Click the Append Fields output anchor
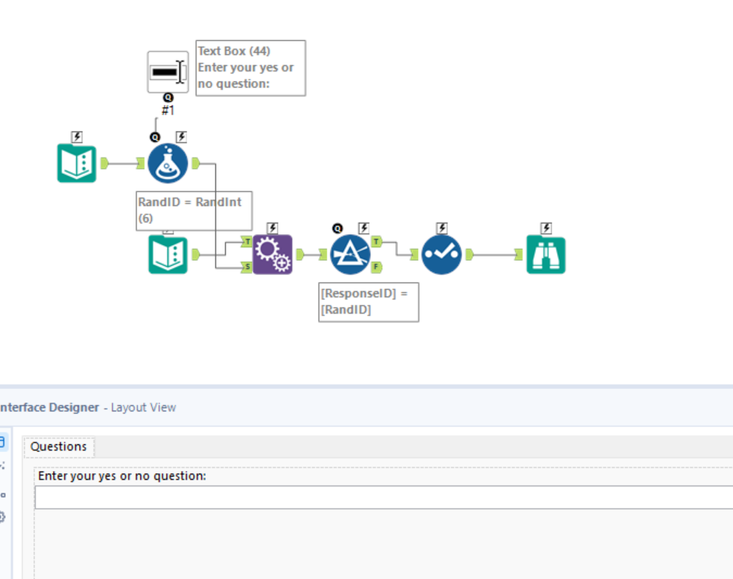The image size is (733, 579). coord(300,255)
